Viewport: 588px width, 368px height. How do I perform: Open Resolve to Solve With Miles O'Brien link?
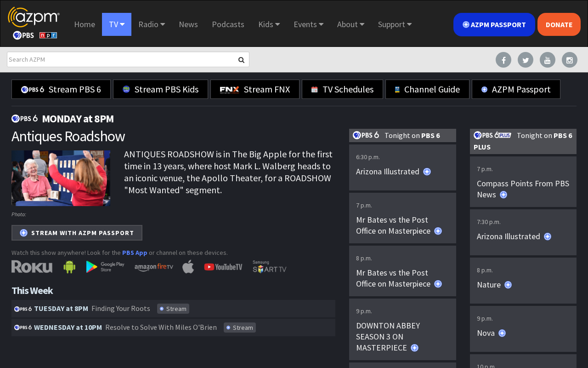point(161,327)
